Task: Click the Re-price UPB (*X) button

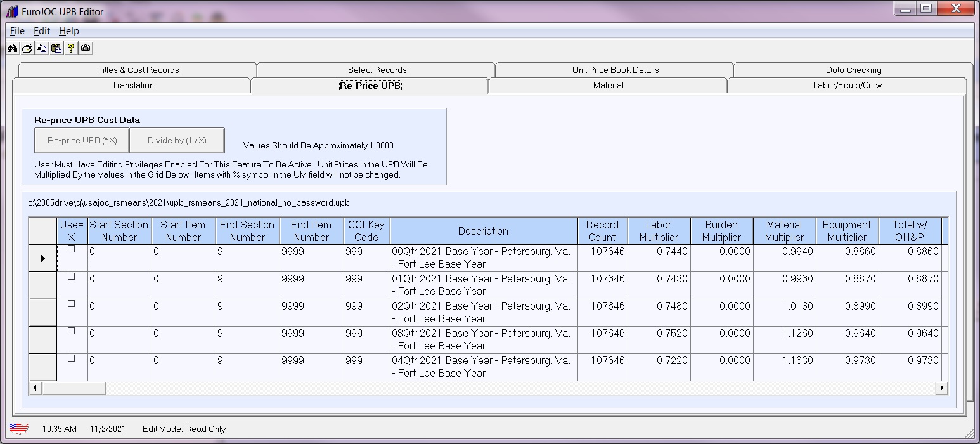Action: tap(82, 141)
